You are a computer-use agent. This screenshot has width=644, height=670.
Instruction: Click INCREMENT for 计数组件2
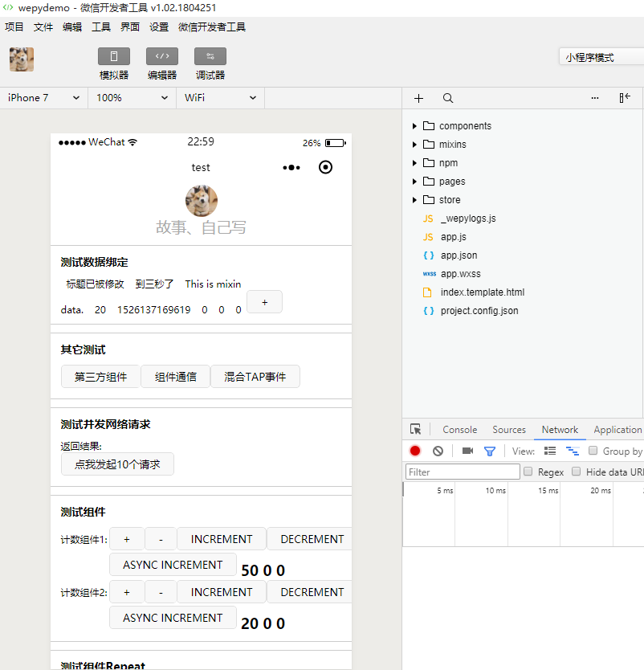coord(221,592)
